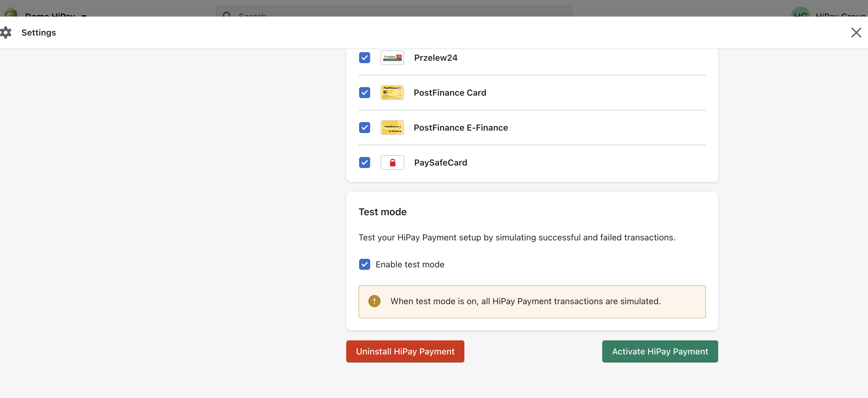The height and width of the screenshot is (398, 868).
Task: Click the Shopify bag logo
Action: (x=11, y=13)
